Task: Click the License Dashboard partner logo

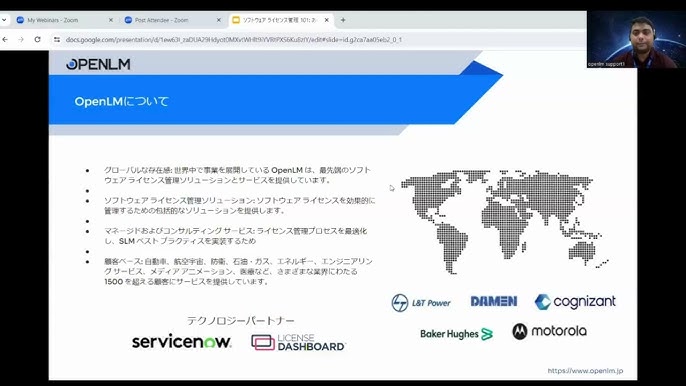Action: click(298, 343)
